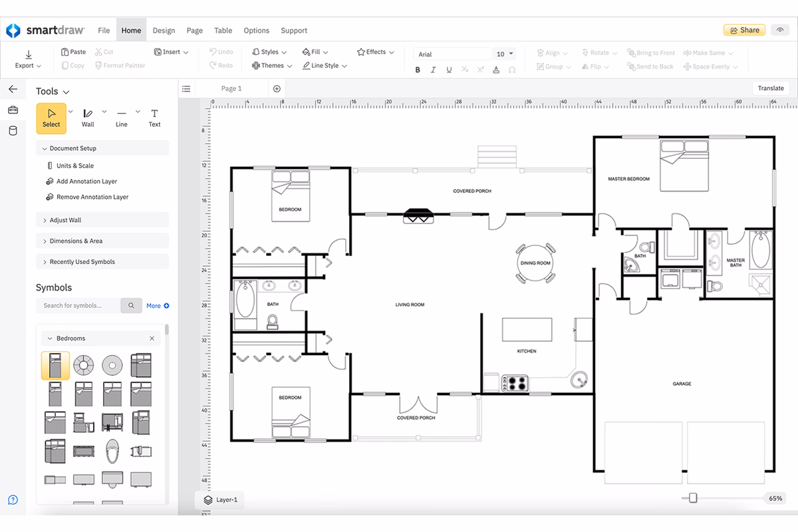The width and height of the screenshot is (798, 532).
Task: Expand Recently Used Symbols section
Action: click(x=102, y=262)
